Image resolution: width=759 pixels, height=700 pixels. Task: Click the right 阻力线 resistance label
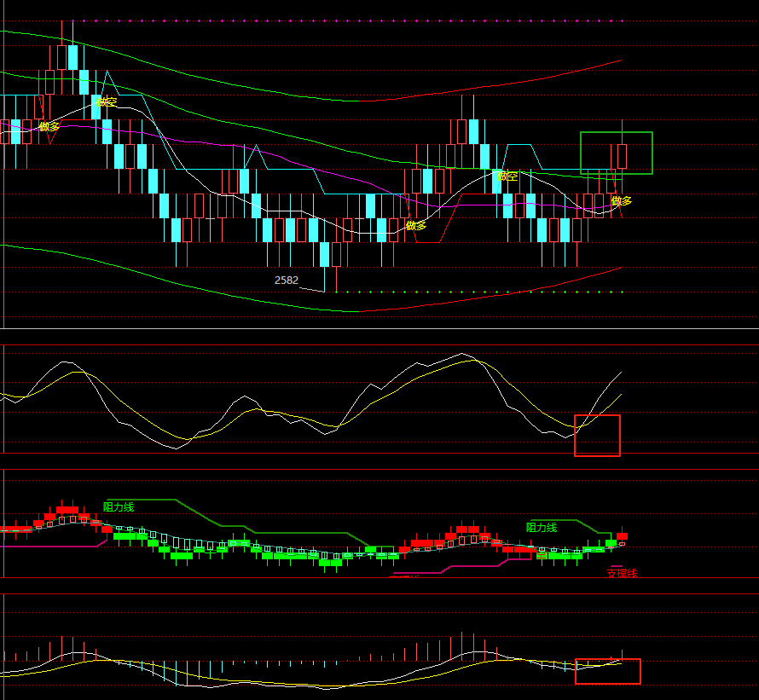point(542,528)
